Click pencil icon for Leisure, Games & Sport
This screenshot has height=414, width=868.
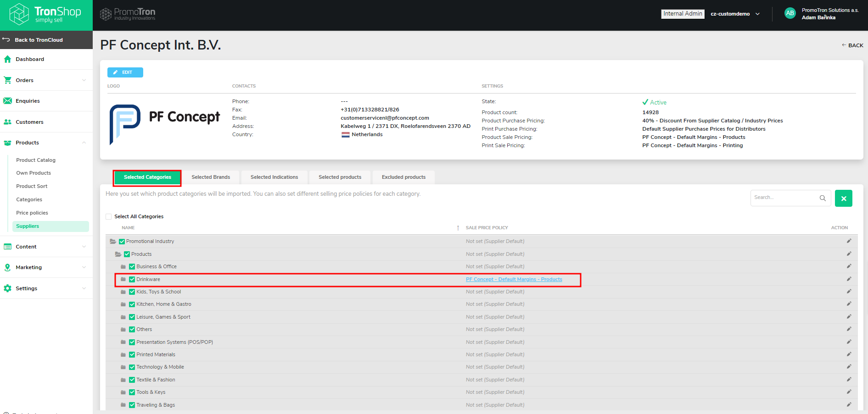pyautogui.click(x=849, y=317)
